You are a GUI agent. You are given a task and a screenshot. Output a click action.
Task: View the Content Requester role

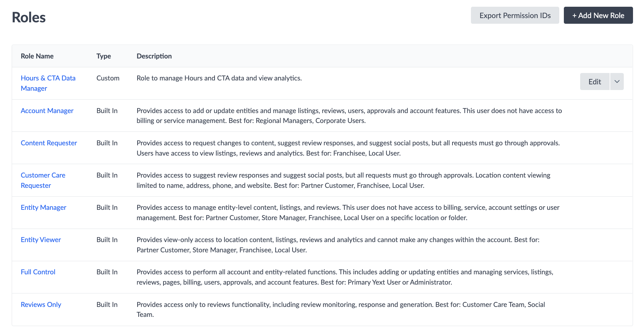[49, 143]
